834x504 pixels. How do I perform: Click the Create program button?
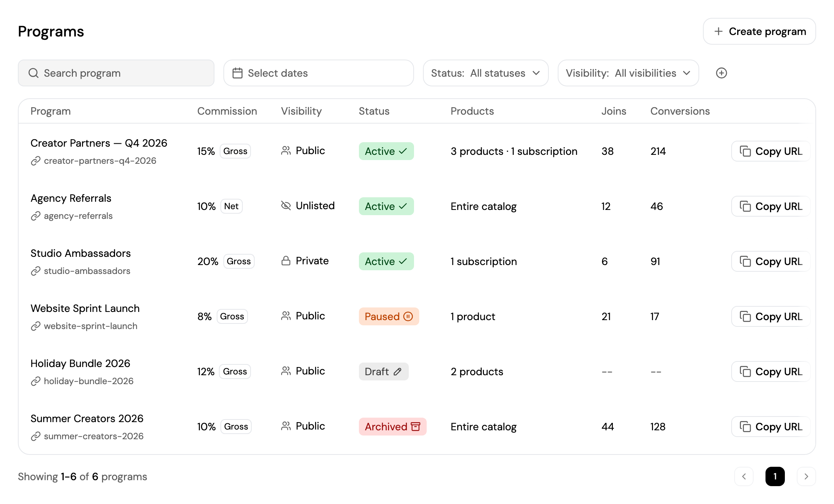pyautogui.click(x=760, y=31)
